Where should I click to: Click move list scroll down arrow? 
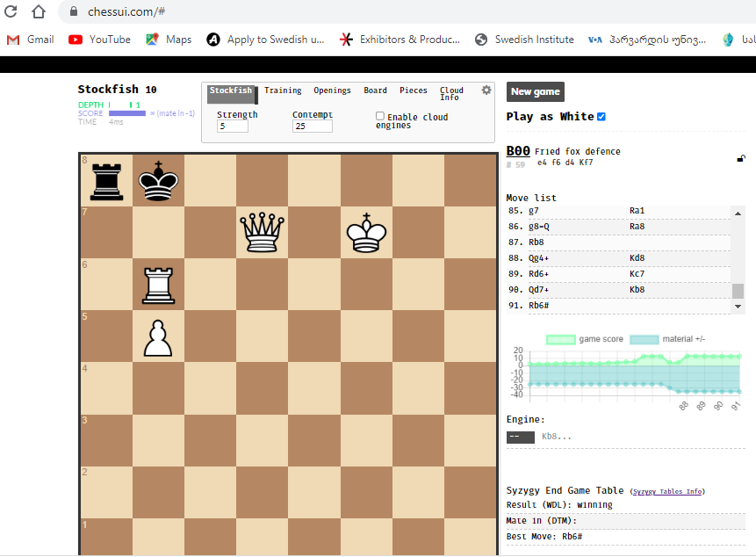[738, 307]
